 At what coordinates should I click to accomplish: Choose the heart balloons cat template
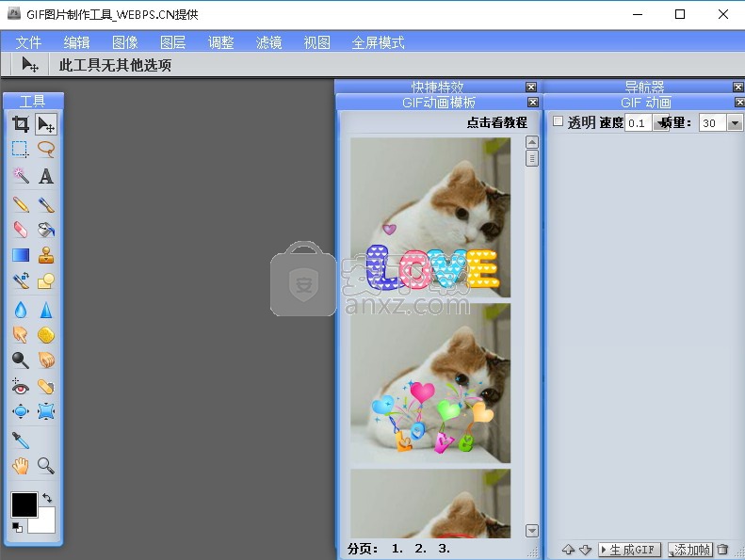tap(430, 383)
